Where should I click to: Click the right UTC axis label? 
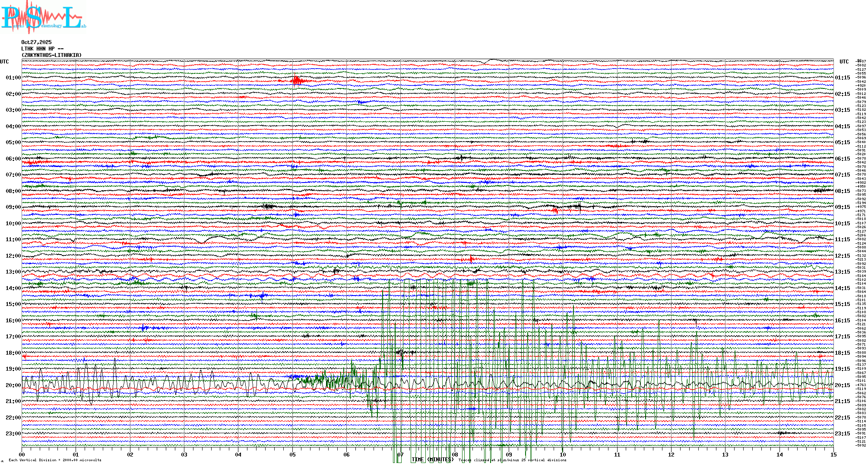click(844, 62)
